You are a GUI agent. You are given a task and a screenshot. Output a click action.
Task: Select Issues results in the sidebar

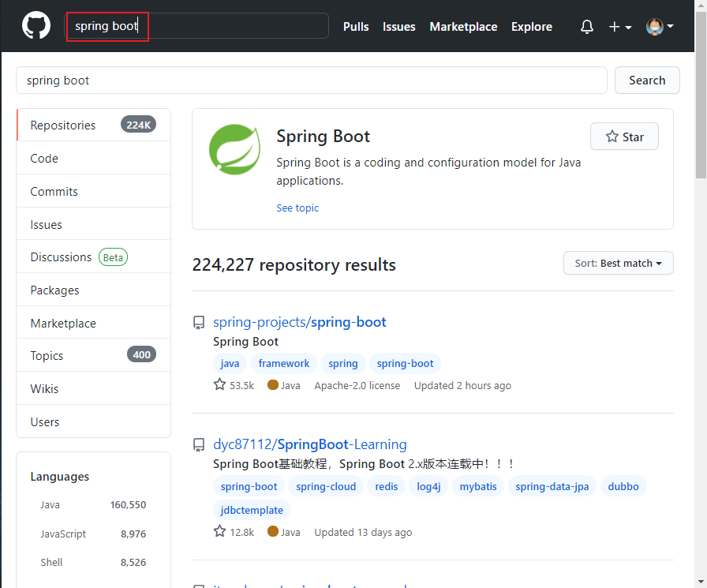coord(93,224)
